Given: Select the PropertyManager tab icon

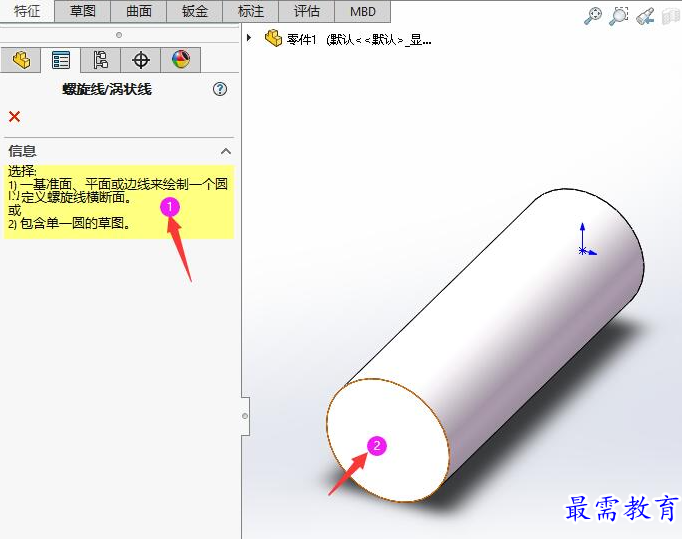Looking at the screenshot, I should click(60, 60).
